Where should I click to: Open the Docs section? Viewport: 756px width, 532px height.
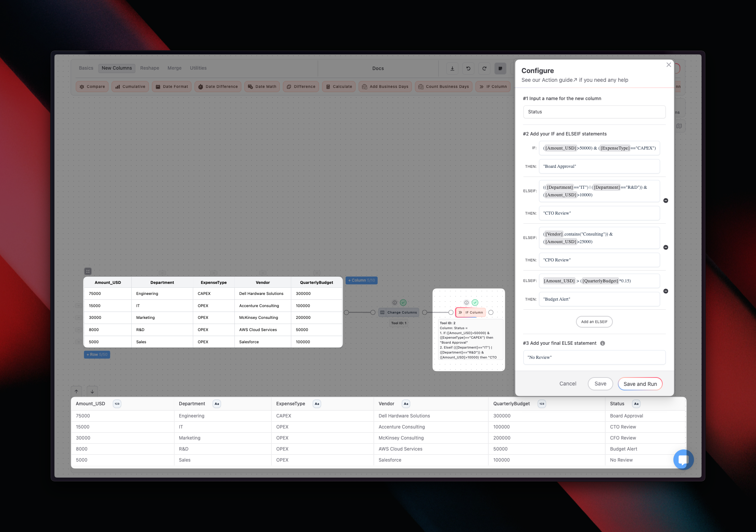tap(378, 68)
